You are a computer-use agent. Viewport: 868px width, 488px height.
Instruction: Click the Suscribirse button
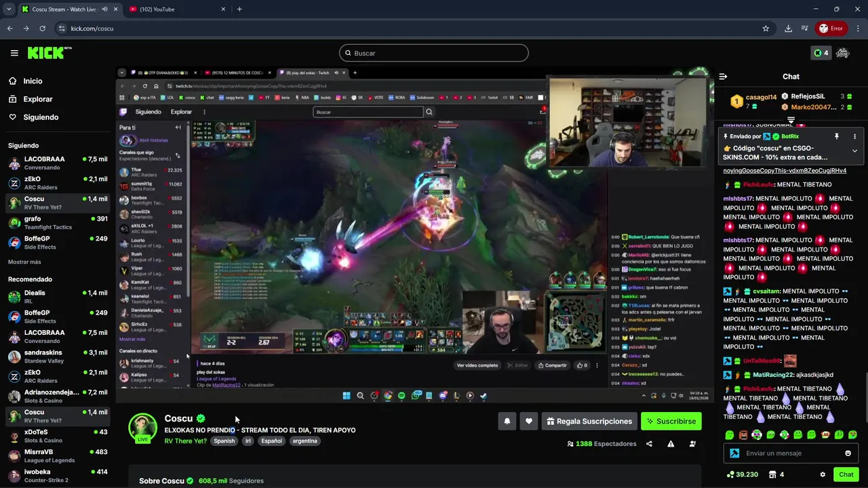point(671,421)
